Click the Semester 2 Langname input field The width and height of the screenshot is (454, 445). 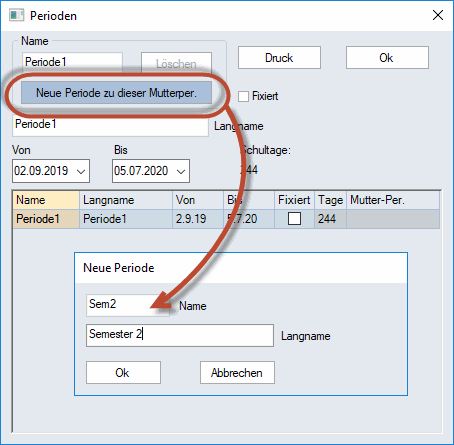(x=180, y=335)
